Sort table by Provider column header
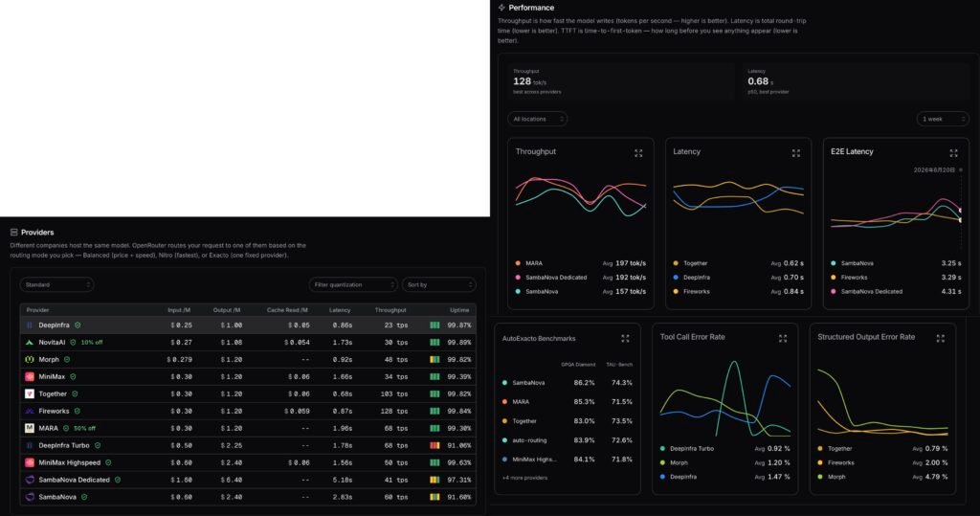 [x=37, y=310]
